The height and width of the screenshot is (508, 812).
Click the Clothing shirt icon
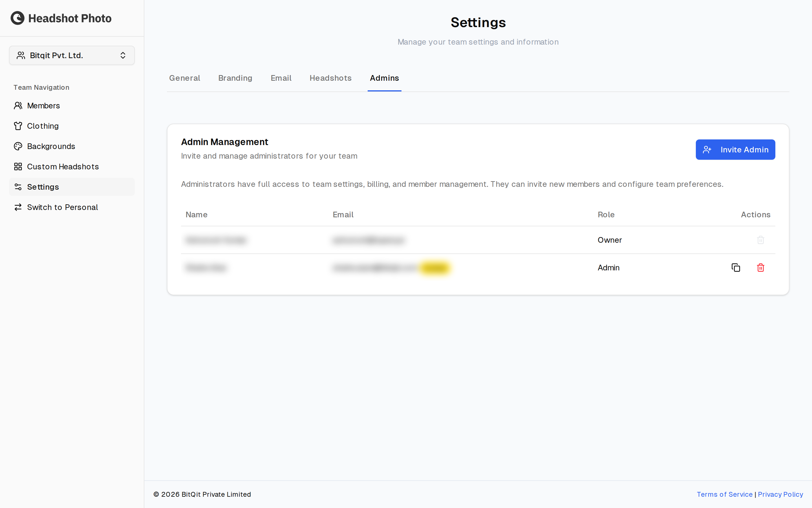pos(18,126)
